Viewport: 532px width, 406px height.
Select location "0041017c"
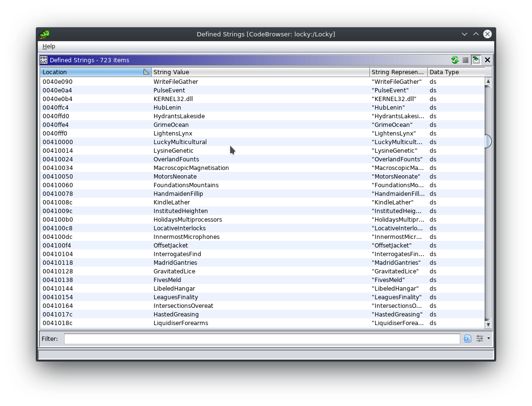(x=58, y=315)
